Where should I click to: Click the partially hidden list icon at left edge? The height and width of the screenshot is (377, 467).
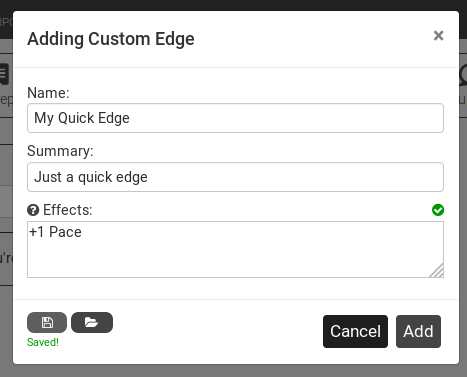4,74
